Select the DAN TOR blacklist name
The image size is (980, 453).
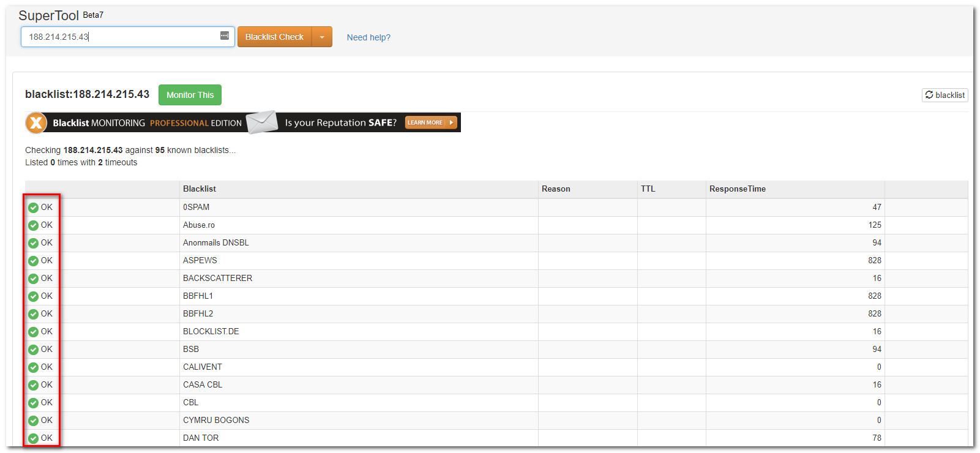click(x=201, y=438)
